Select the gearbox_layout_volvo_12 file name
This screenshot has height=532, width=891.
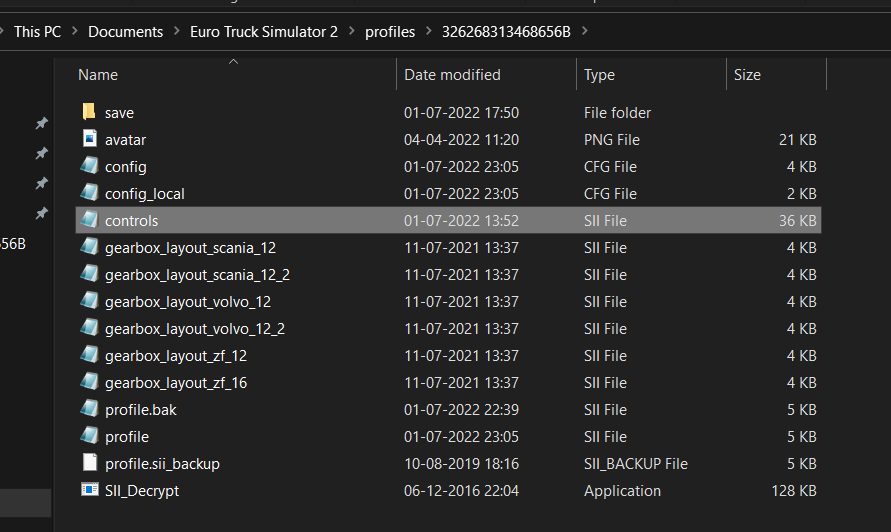pyautogui.click(x=188, y=302)
